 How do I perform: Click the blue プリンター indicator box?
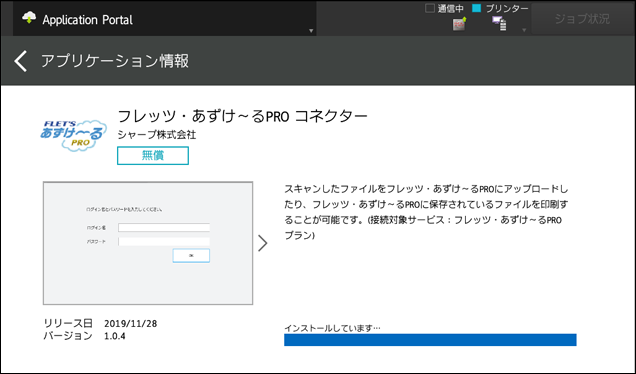point(477,8)
